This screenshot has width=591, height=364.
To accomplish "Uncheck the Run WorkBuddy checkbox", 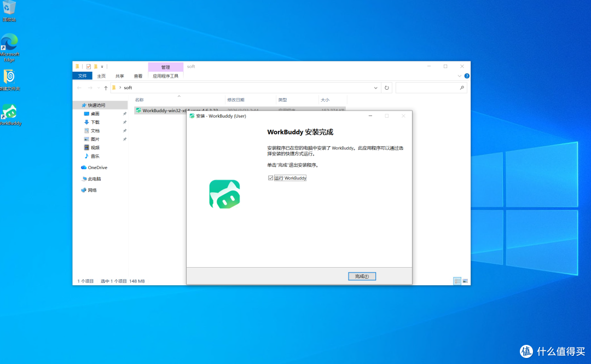I will click(270, 178).
